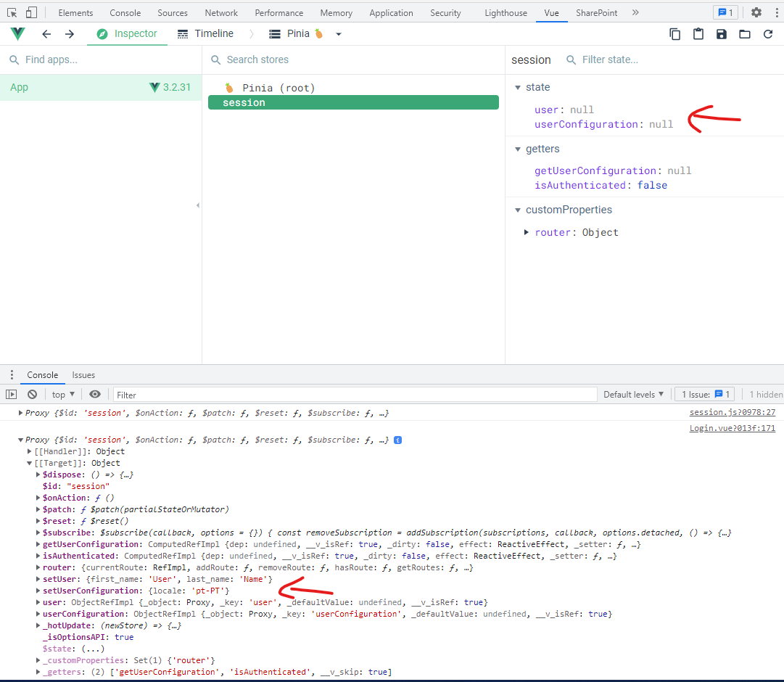
Task: Go back with the left arrow
Action: 46,34
